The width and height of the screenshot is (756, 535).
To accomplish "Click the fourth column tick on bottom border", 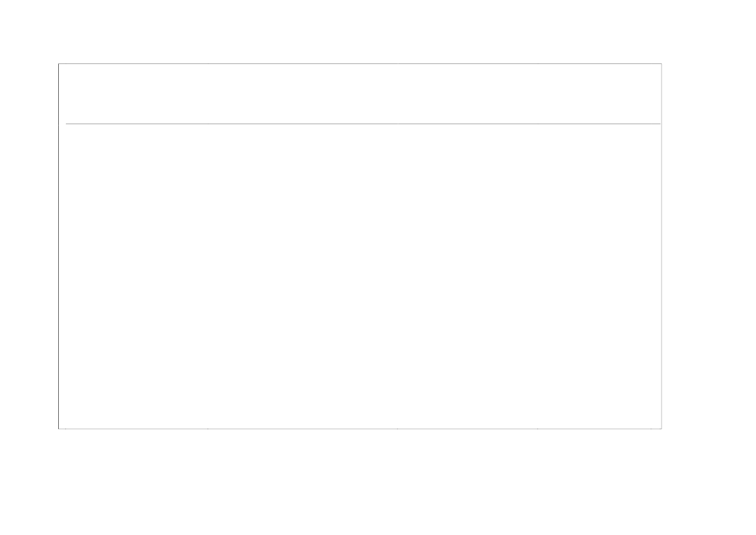I will (x=537, y=428).
